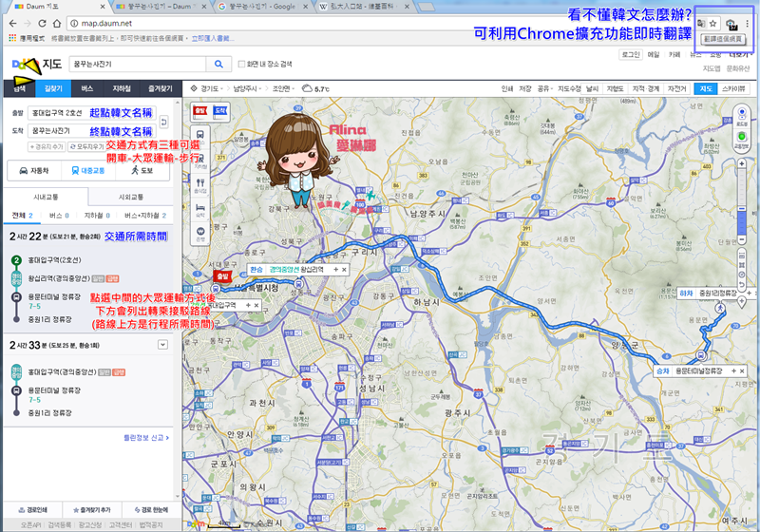Switch the map to 스카이뷰 view

tap(733, 88)
